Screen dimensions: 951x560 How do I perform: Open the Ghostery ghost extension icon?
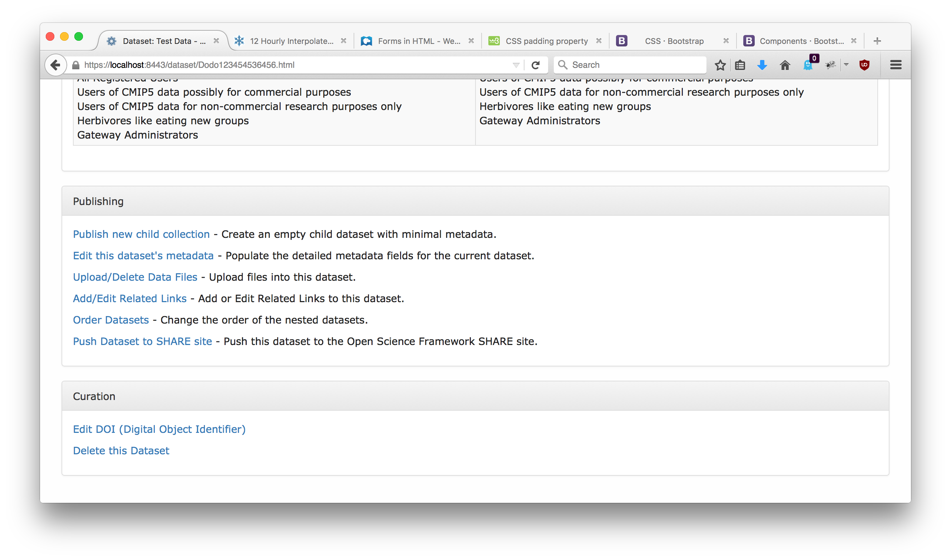pyautogui.click(x=808, y=65)
